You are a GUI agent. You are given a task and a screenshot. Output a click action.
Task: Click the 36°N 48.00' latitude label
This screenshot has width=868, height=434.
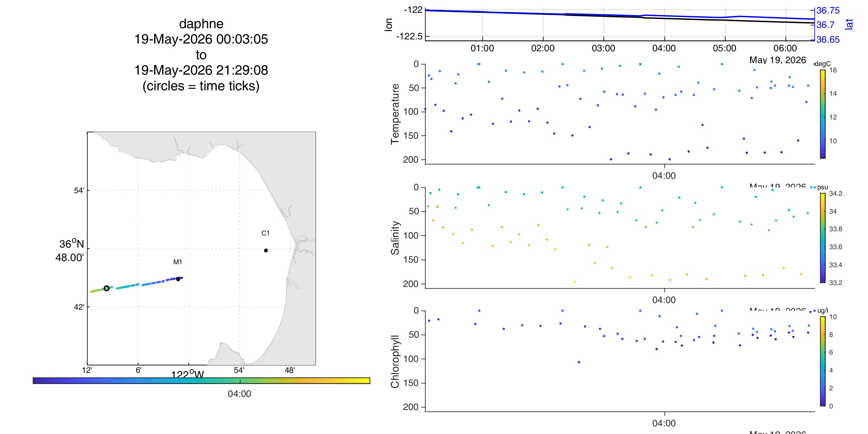[70, 250]
